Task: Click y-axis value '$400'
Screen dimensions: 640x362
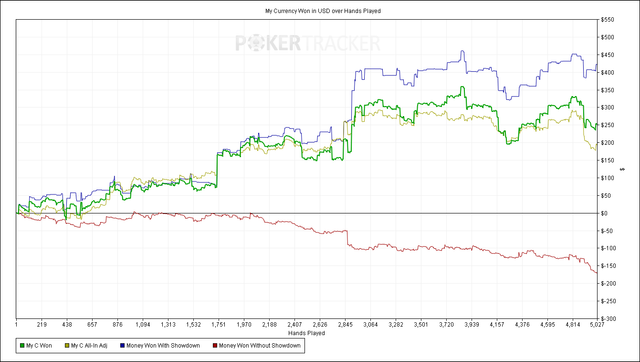Action: (607, 73)
